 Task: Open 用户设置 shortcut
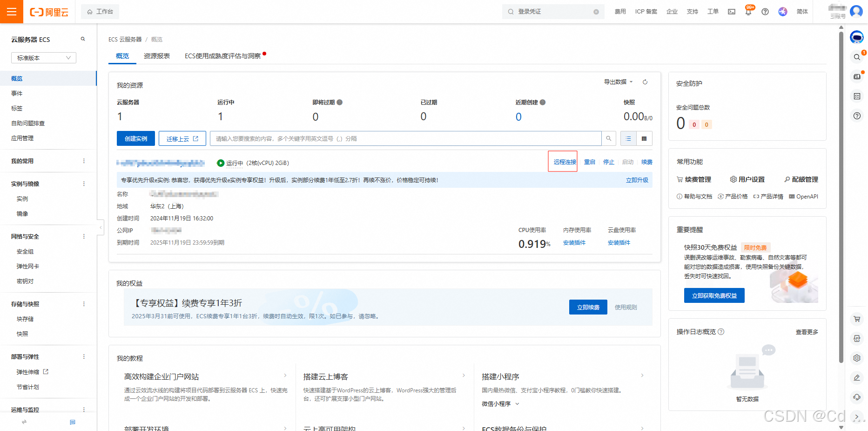[x=747, y=179]
